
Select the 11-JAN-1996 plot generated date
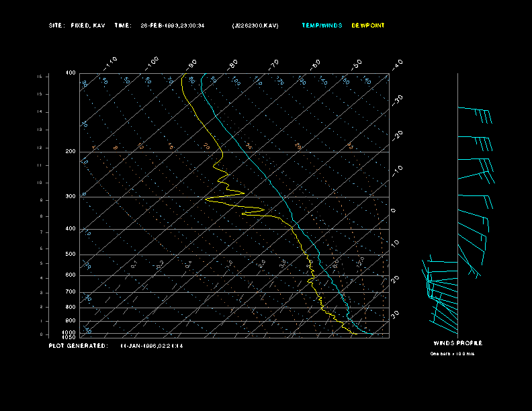click(x=152, y=346)
